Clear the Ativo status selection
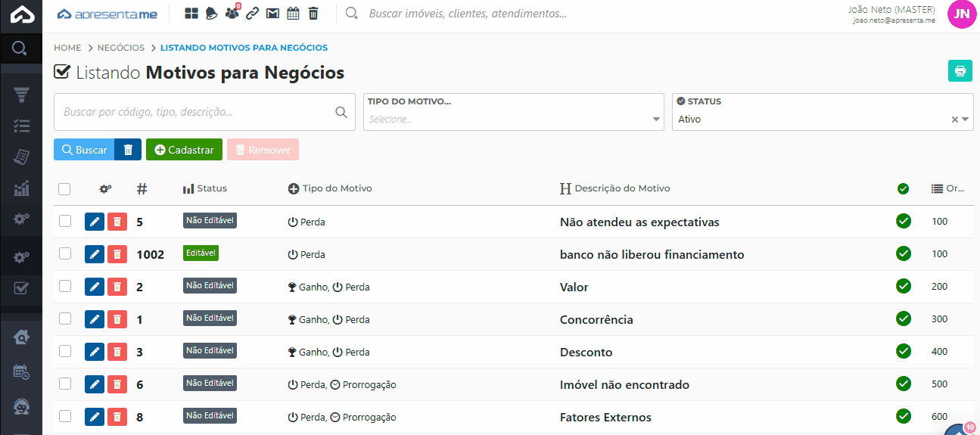This screenshot has width=980, height=435. tap(954, 120)
